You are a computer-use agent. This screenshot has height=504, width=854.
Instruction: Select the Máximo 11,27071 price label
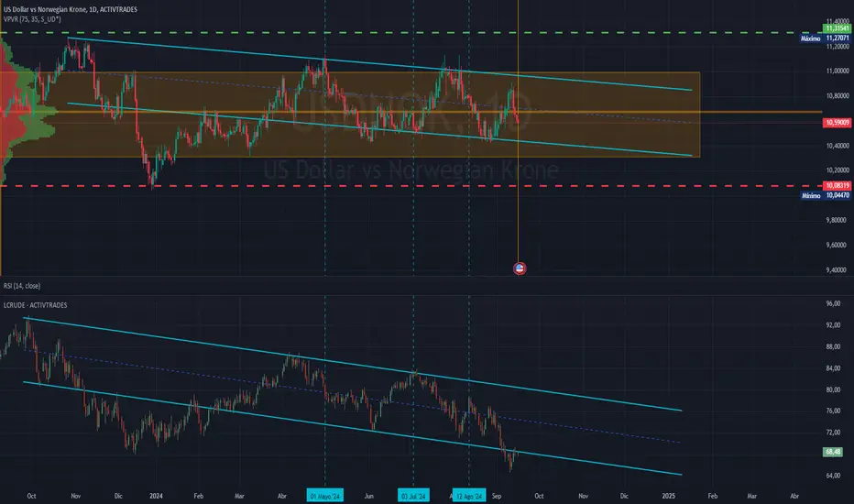825,38
